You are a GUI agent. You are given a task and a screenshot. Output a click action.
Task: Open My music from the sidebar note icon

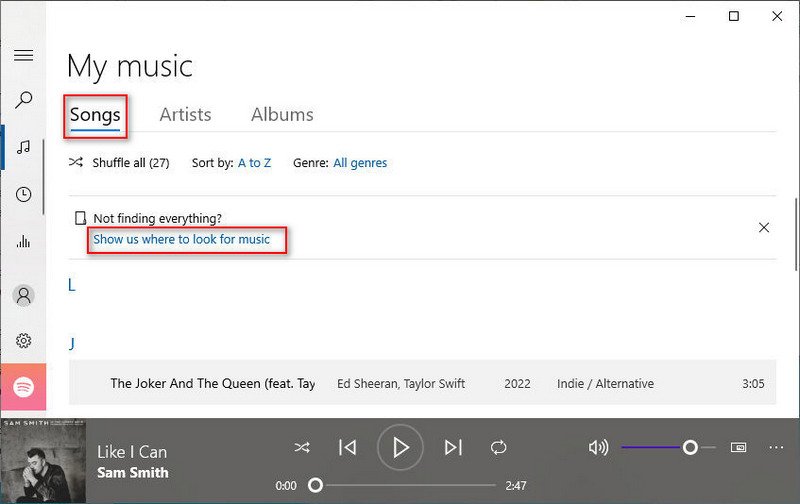(x=24, y=147)
